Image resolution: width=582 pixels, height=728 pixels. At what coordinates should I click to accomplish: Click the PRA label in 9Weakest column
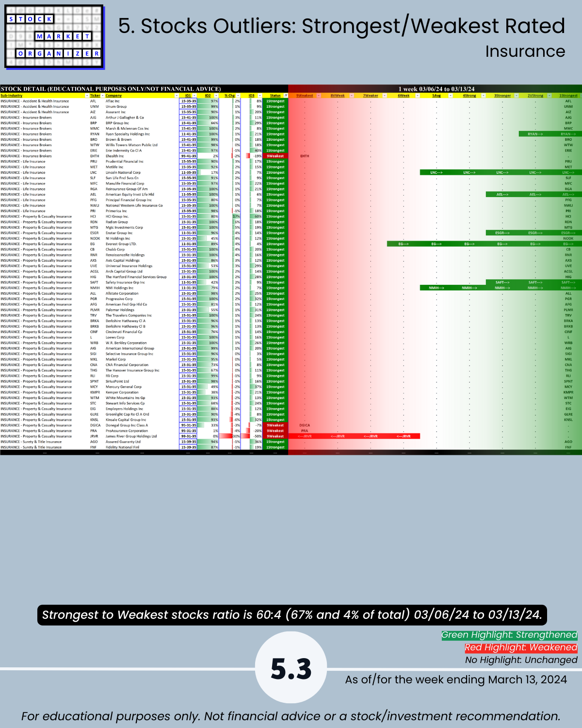pos(305,430)
